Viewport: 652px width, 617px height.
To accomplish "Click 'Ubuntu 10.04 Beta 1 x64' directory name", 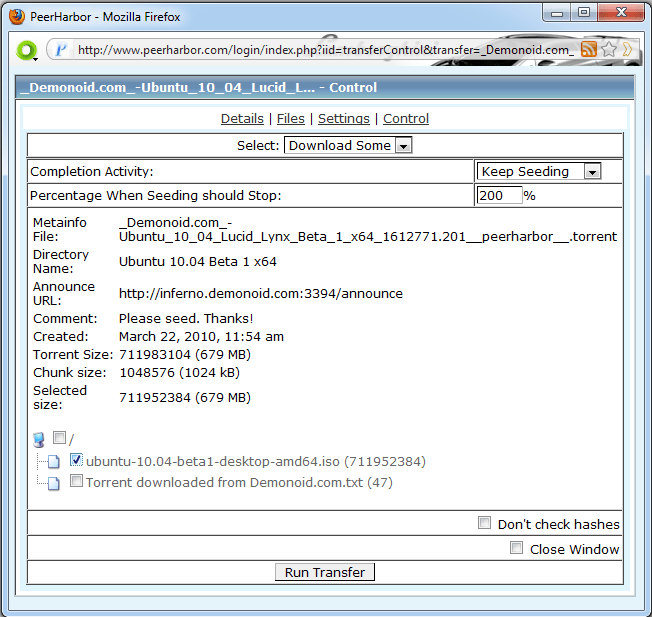I will coord(198,262).
